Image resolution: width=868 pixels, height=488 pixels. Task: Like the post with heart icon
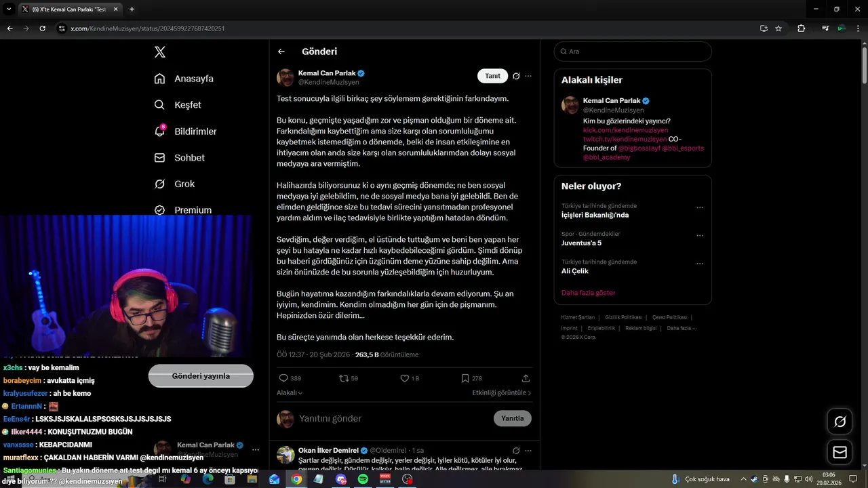(405, 378)
